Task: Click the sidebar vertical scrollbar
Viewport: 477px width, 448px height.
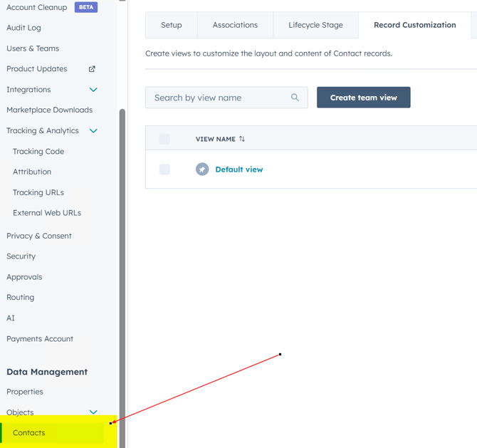Action: [x=122, y=271]
